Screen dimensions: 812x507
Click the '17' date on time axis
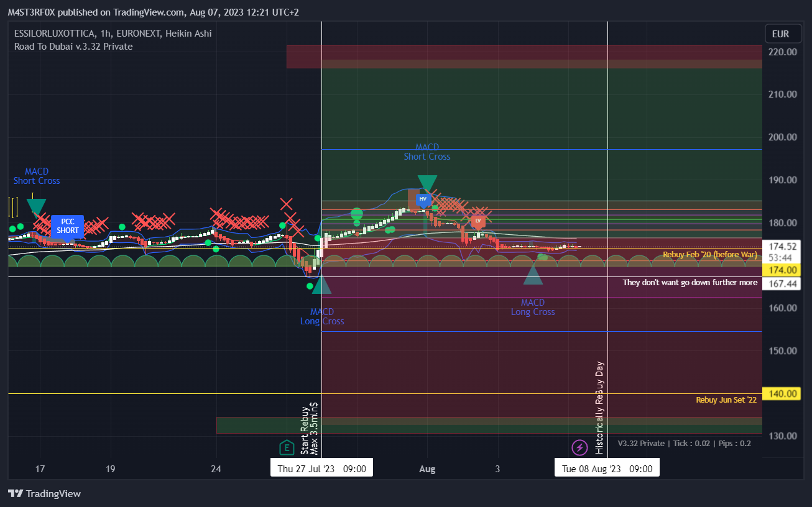tap(40, 468)
